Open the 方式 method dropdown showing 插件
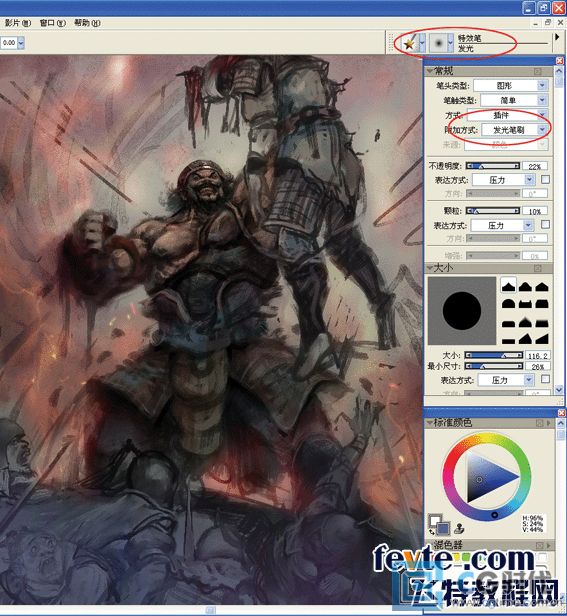 (x=507, y=115)
